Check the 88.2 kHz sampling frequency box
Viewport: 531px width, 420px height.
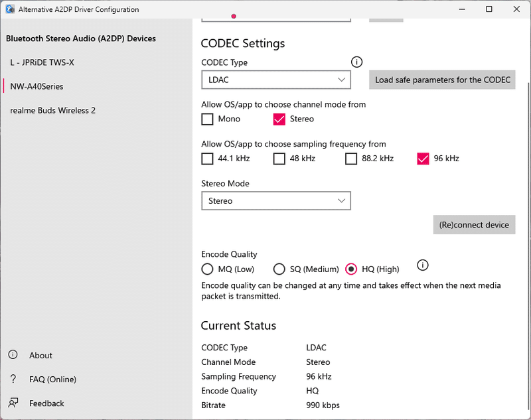click(x=351, y=159)
